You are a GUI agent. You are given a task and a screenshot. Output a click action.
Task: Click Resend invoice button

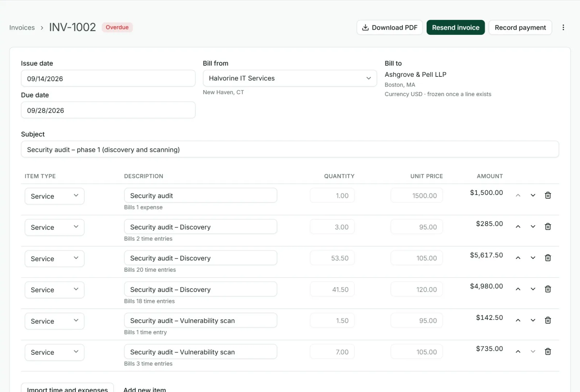coord(456,28)
